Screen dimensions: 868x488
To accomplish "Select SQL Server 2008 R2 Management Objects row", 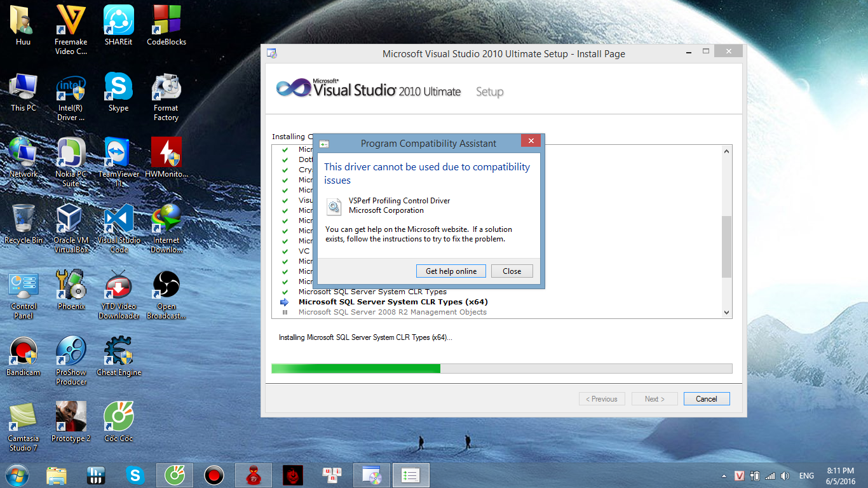I will pos(392,312).
